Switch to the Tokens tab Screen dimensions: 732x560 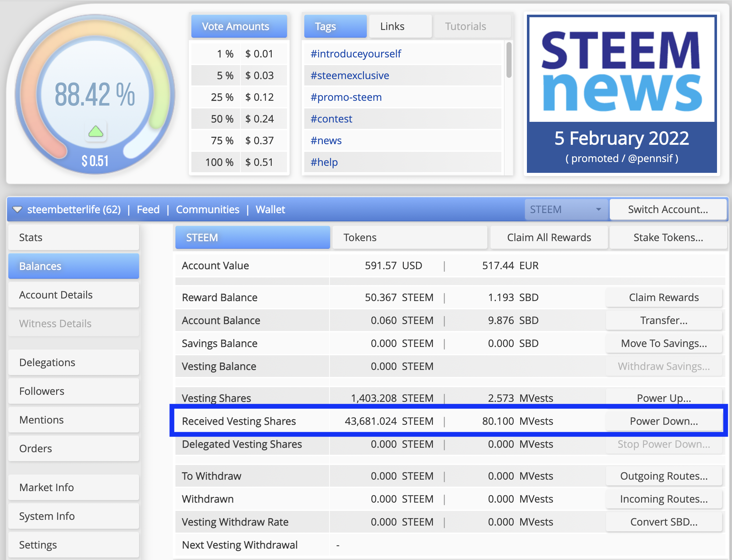pyautogui.click(x=410, y=237)
